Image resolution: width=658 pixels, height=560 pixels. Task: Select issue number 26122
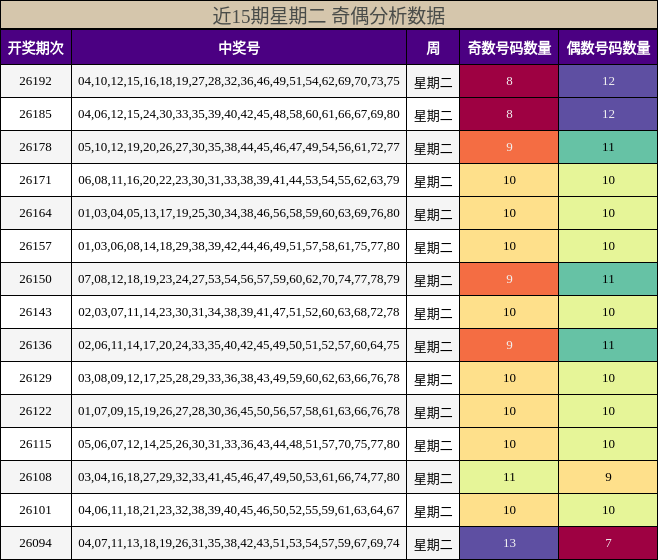35,411
